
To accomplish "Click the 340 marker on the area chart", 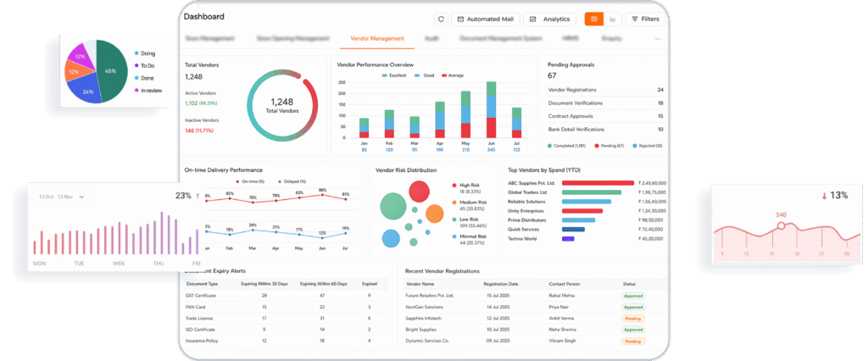I will [x=781, y=225].
